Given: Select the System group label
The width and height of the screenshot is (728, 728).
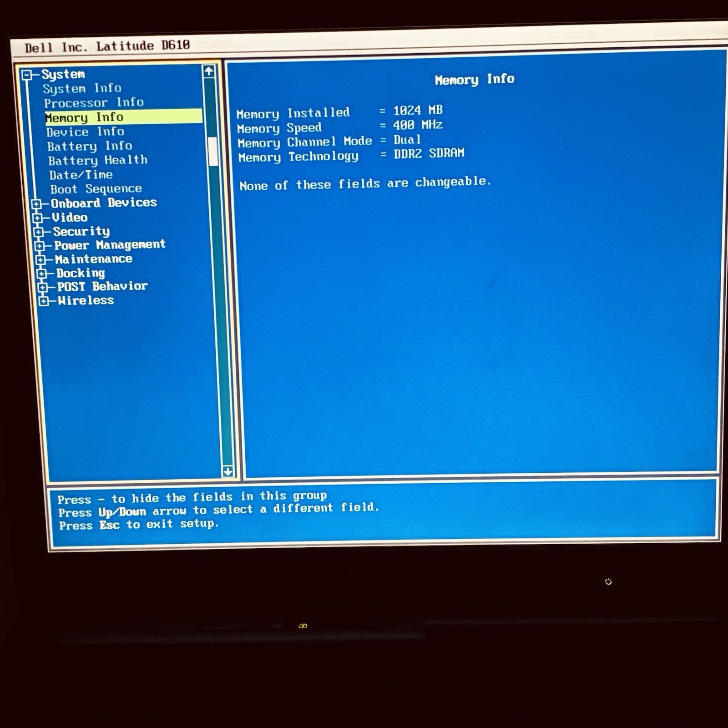Looking at the screenshot, I should pos(63,74).
